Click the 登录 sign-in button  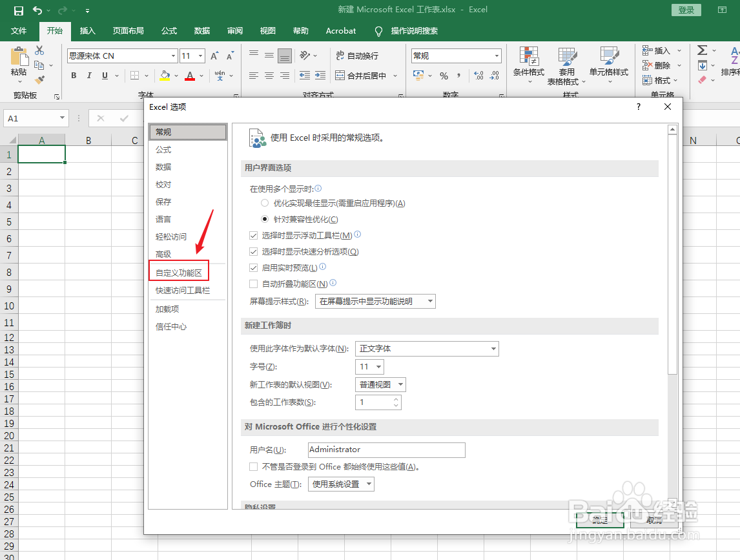click(686, 10)
